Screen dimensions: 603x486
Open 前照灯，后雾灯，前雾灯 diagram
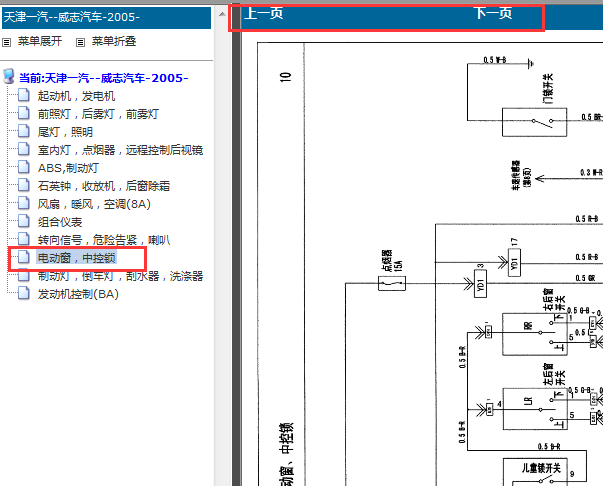click(98, 114)
